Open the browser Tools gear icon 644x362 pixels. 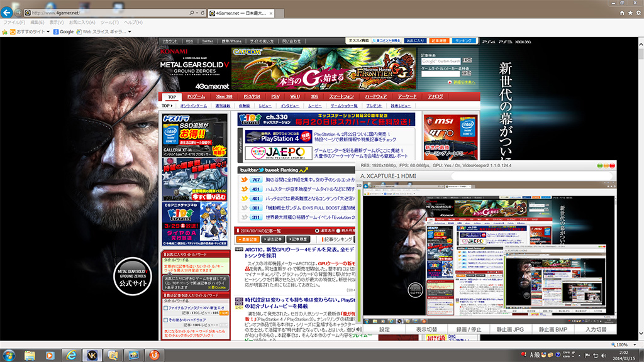point(638,13)
